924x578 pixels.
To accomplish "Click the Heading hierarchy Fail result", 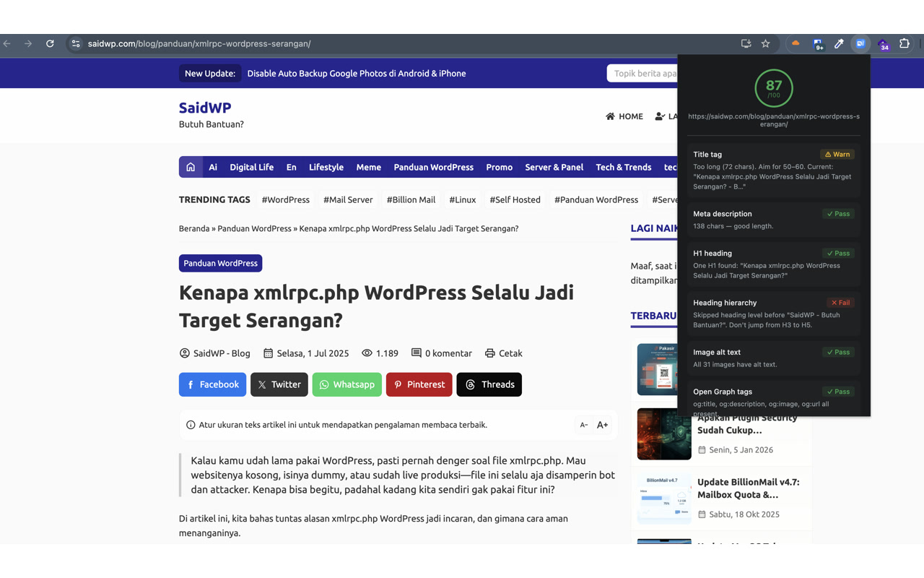I will pos(774,314).
